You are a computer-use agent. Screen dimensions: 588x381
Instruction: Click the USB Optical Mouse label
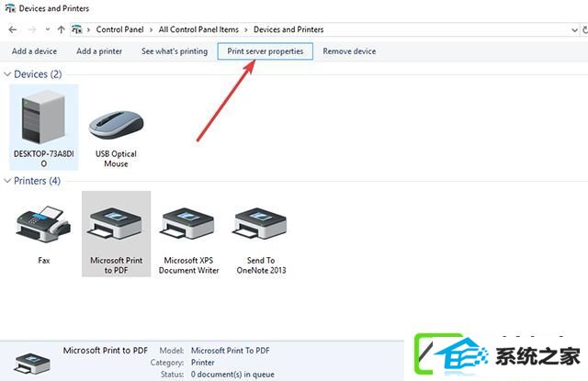[116, 159]
